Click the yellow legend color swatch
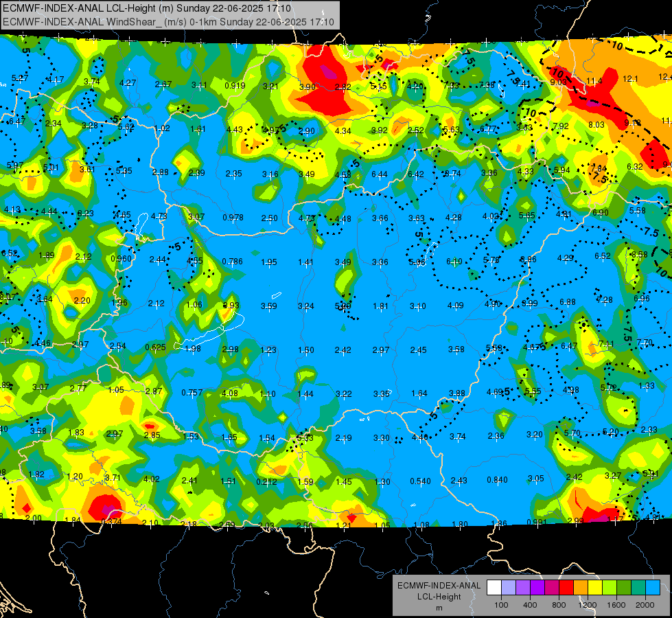Screen dimensions: 672x618 [x=595, y=588]
